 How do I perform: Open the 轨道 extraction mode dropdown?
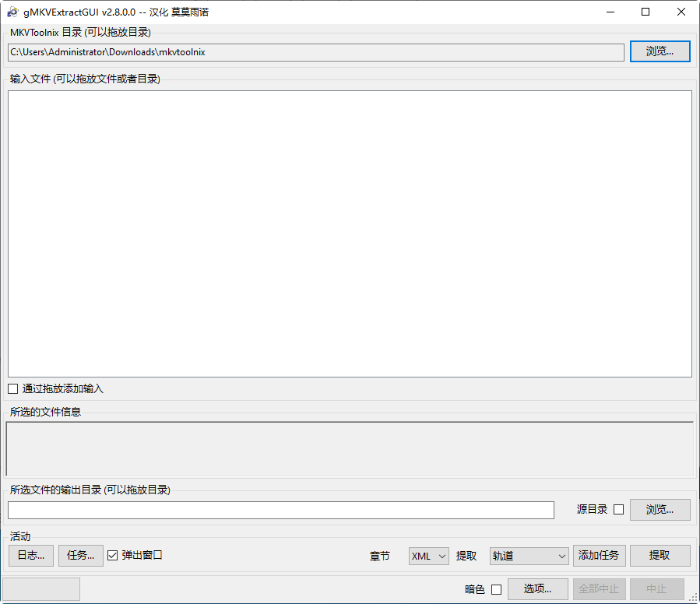(529, 555)
